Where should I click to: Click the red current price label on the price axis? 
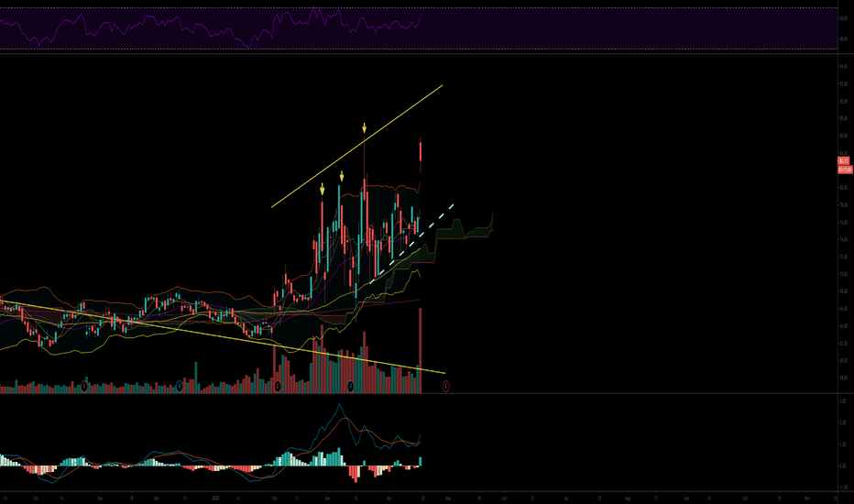(844, 160)
